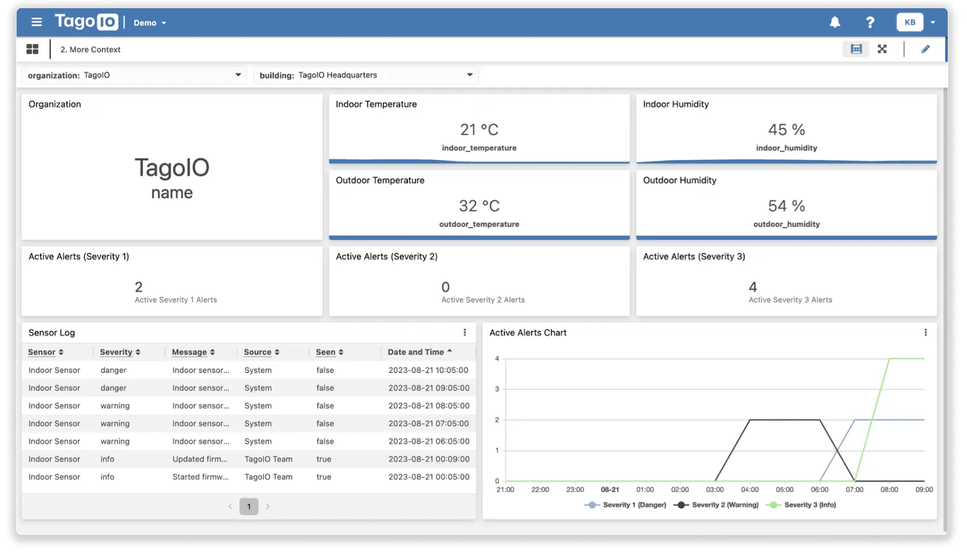Open the hamburger menu next to TagoIO logo
Image resolution: width=967 pixels, height=560 pixels.
[36, 22]
